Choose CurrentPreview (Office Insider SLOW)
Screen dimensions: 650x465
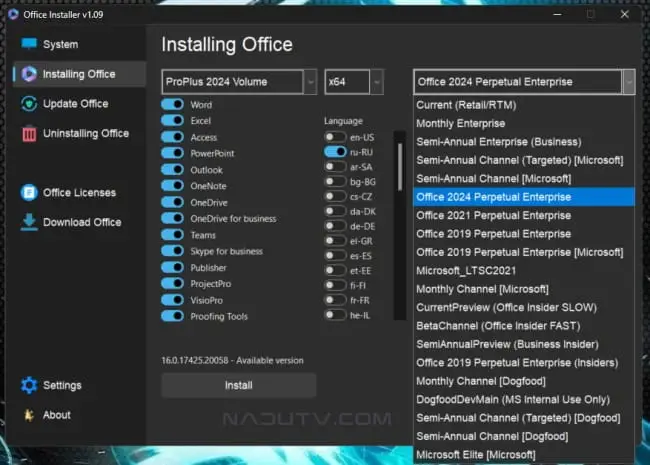tap(524, 308)
